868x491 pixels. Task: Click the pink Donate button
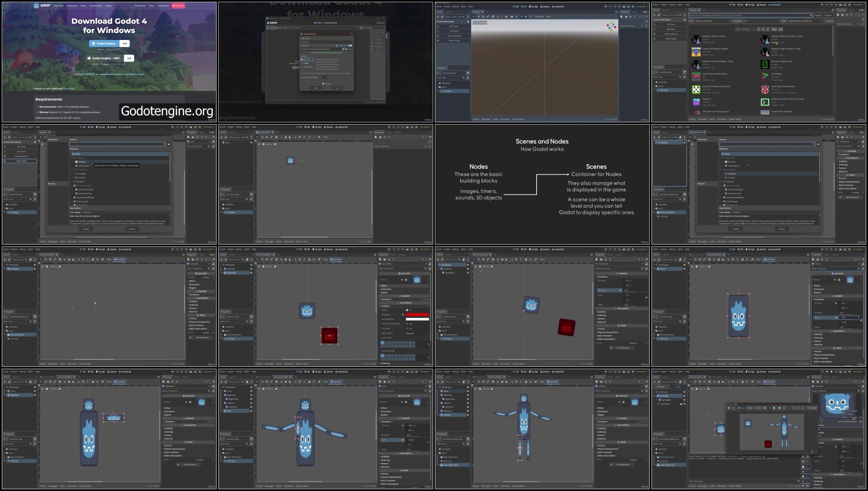pyautogui.click(x=178, y=6)
